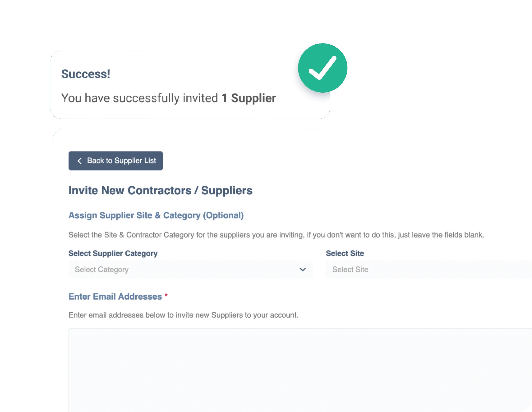
Task: Click the Back to Supplier List button
Action: point(116,161)
